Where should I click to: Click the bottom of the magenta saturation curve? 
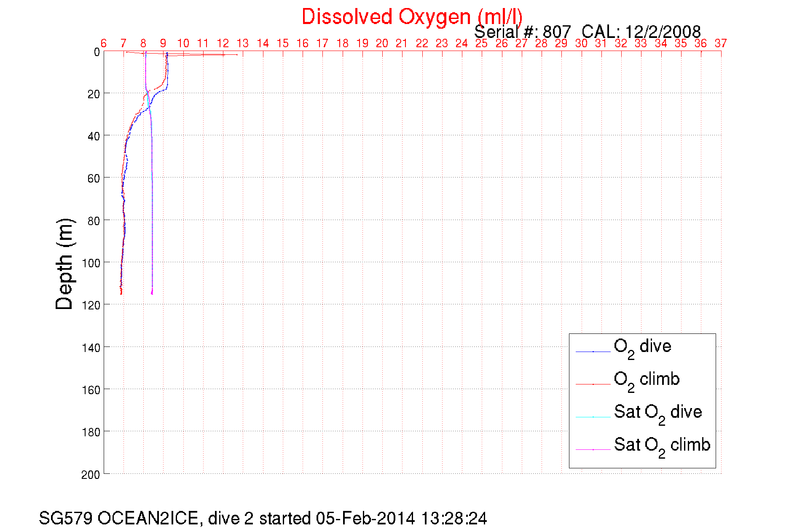point(152,293)
